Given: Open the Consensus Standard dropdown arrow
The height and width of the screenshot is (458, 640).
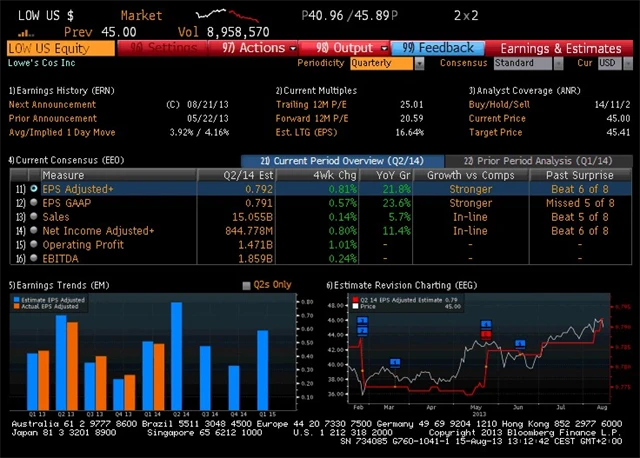Looking at the screenshot, I should click(x=558, y=63).
